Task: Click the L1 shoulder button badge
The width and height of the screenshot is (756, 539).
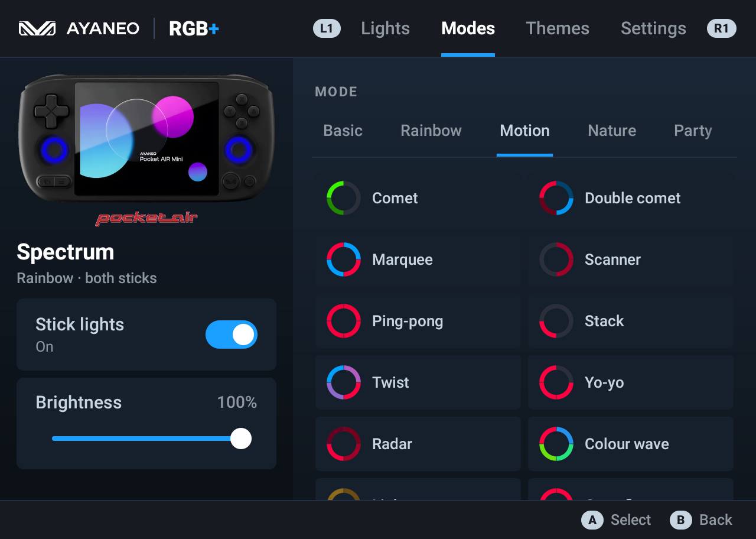Action: click(327, 28)
